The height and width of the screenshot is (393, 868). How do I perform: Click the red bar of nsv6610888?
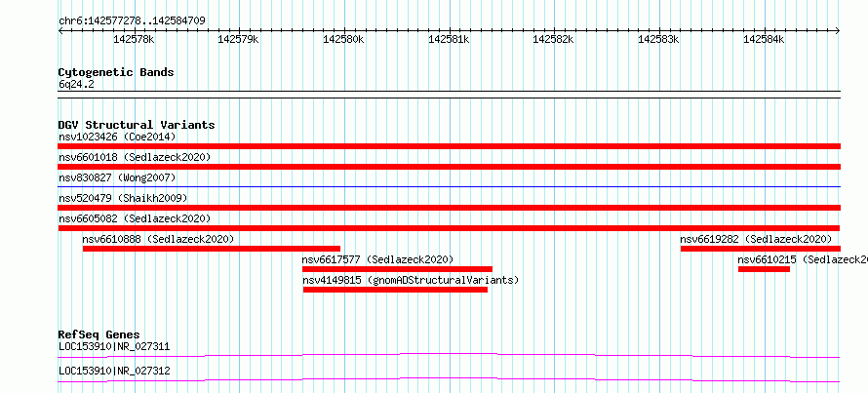pyautogui.click(x=212, y=249)
